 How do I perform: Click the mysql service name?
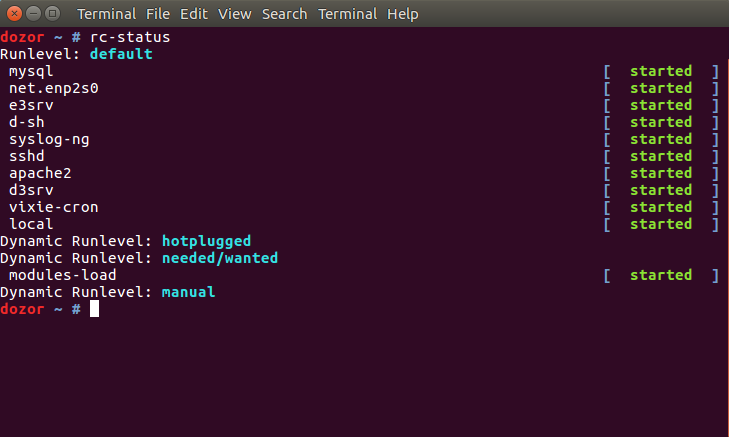(x=31, y=72)
